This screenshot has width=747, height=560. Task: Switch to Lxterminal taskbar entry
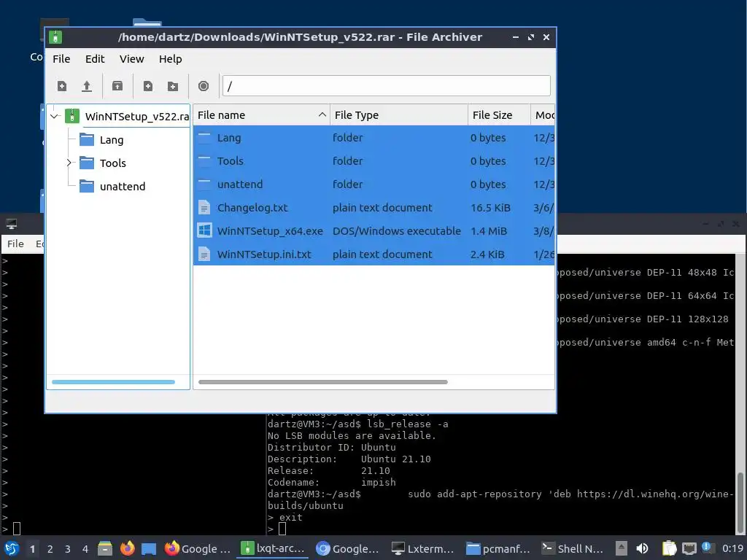coord(423,548)
